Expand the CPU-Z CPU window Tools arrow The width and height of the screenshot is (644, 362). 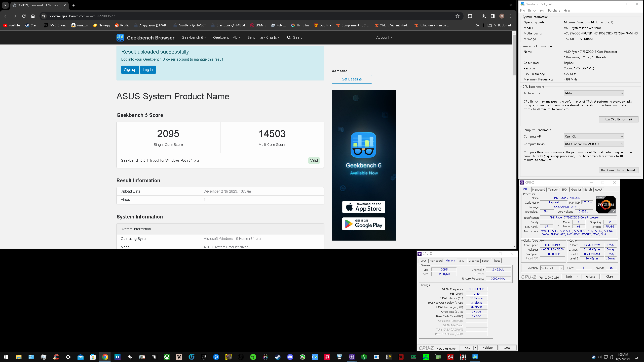[578, 277]
